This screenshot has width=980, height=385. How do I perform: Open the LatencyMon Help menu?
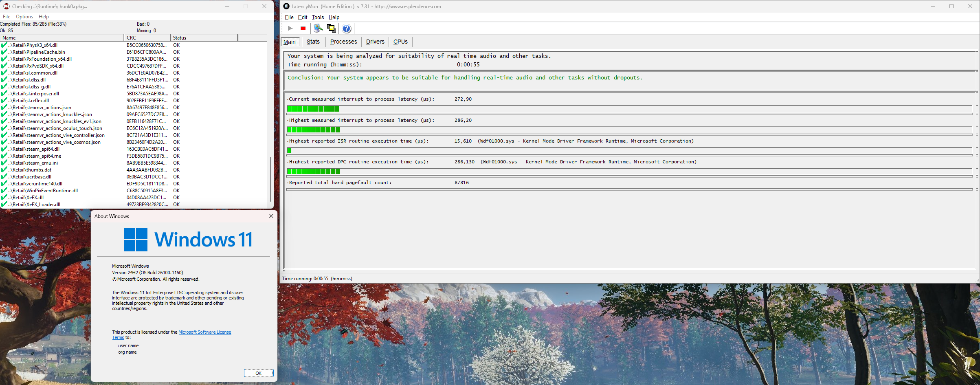[x=334, y=17]
